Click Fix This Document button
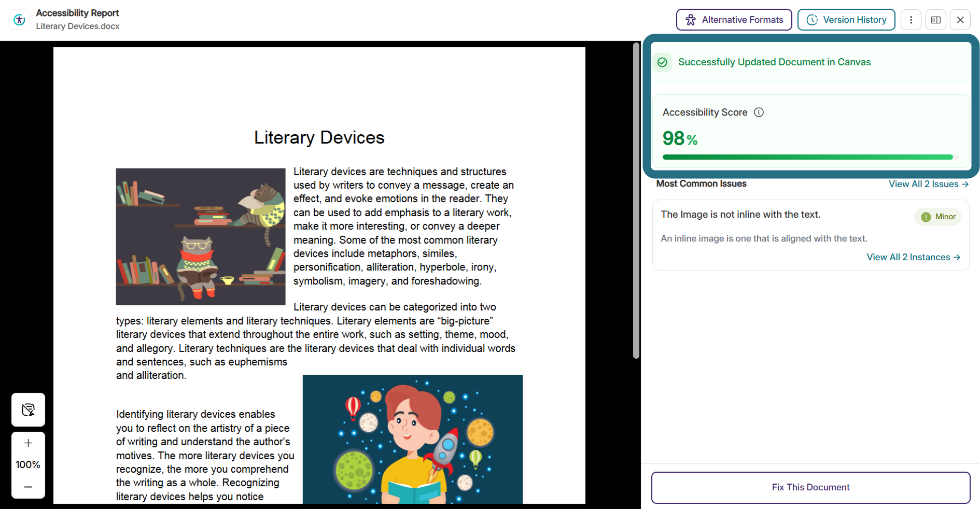 tap(810, 487)
